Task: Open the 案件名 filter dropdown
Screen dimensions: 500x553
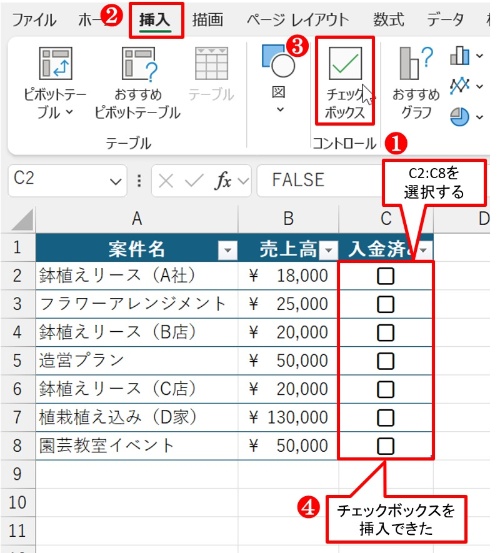Action: point(227,251)
